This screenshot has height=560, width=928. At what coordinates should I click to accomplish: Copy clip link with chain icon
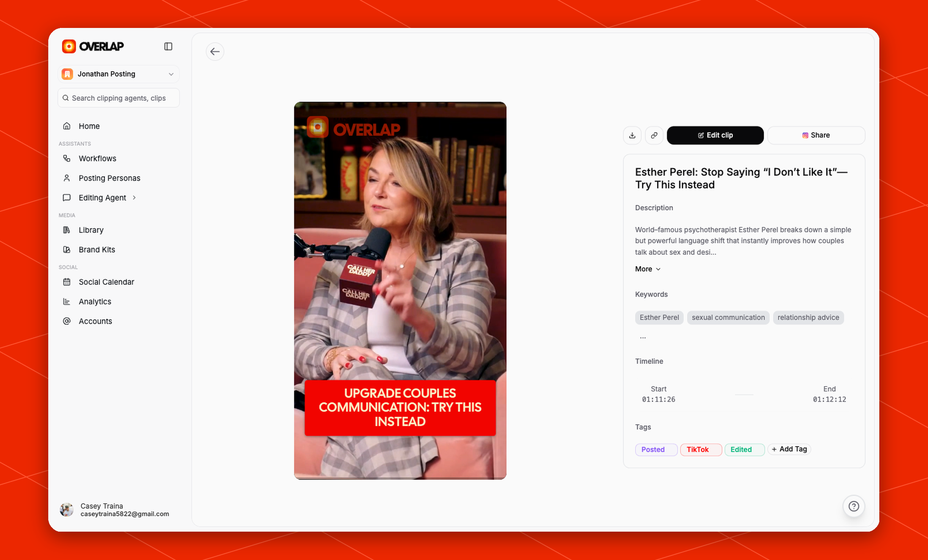click(x=654, y=135)
